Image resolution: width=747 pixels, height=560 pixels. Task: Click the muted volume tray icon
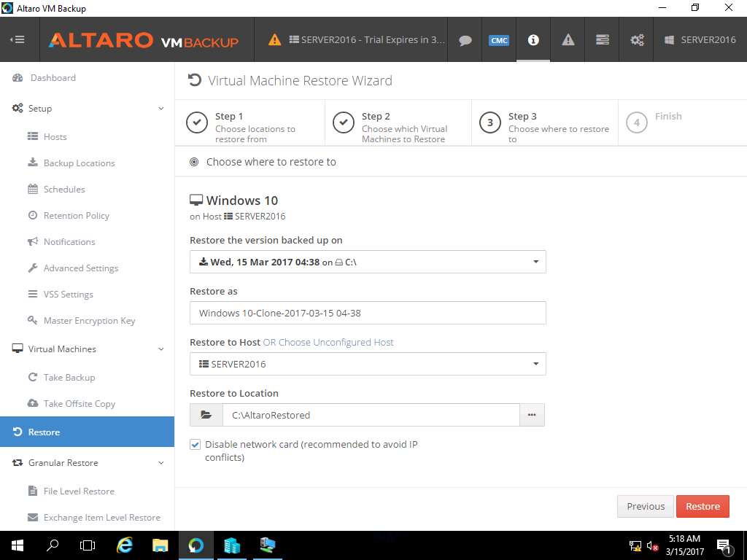(x=653, y=546)
